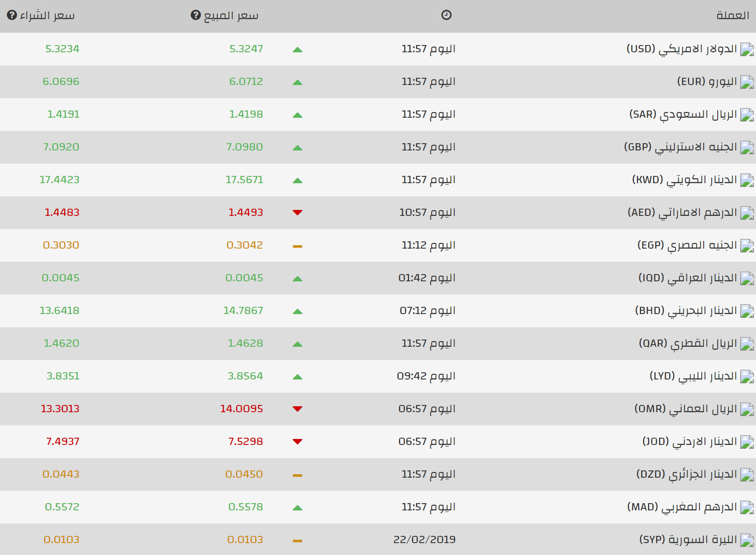Click the red down arrow in OMR row
756x555 pixels.
[x=298, y=409]
